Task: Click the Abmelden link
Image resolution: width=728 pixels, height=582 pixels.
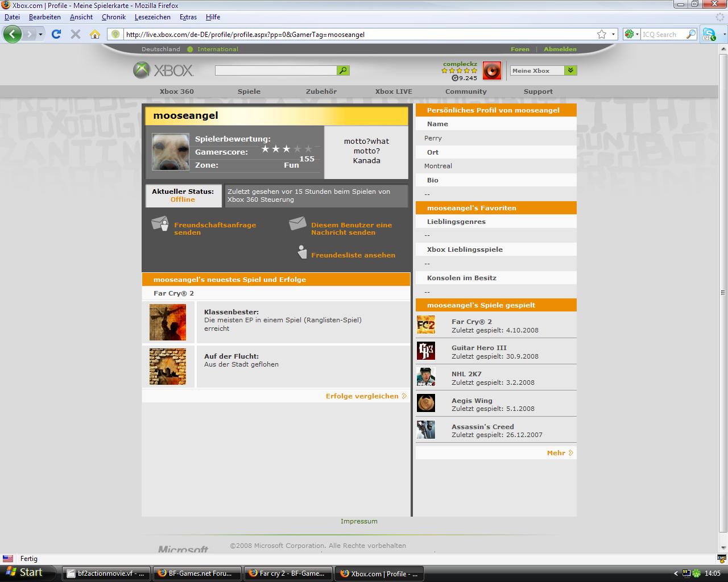Action: click(x=560, y=49)
